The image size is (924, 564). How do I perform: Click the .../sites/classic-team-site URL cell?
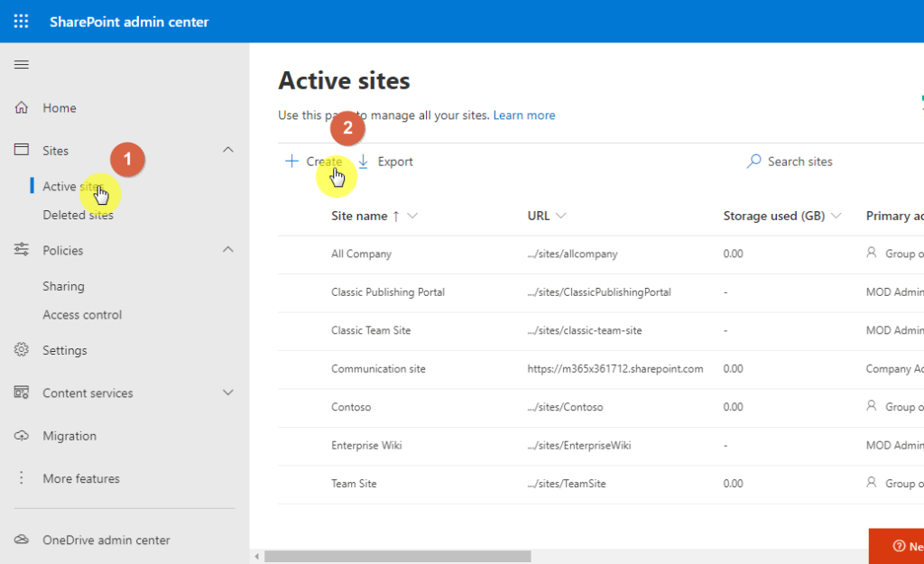pos(585,330)
